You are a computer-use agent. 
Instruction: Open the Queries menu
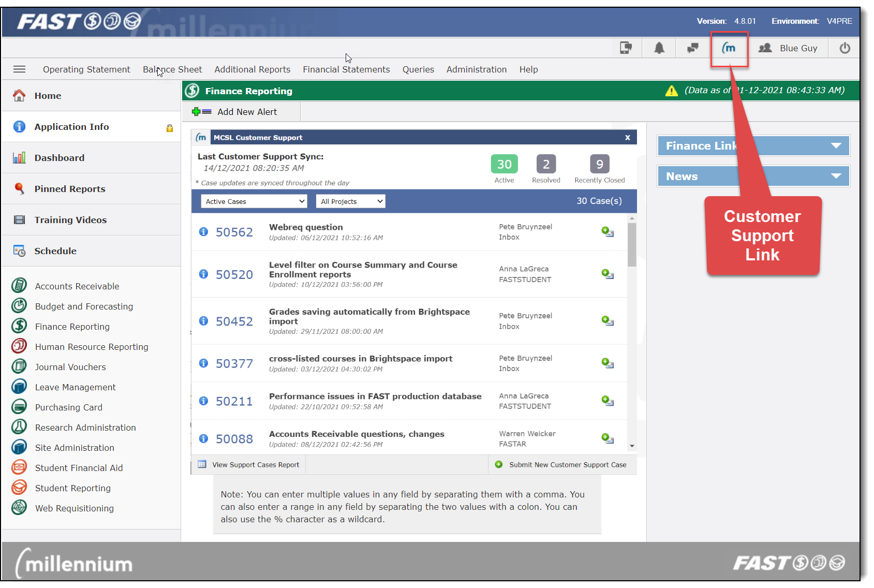[x=418, y=69]
